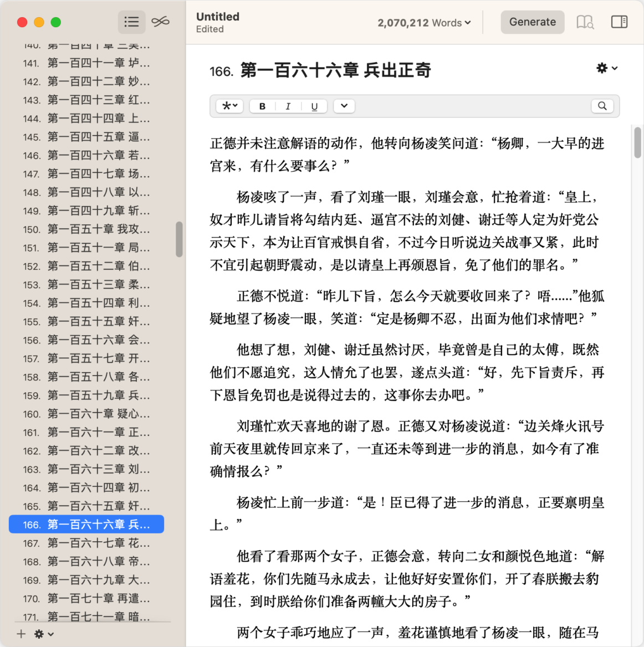Image resolution: width=644 pixels, height=647 pixels.
Task: Toggle the right sidebar panel icon
Action: click(619, 22)
